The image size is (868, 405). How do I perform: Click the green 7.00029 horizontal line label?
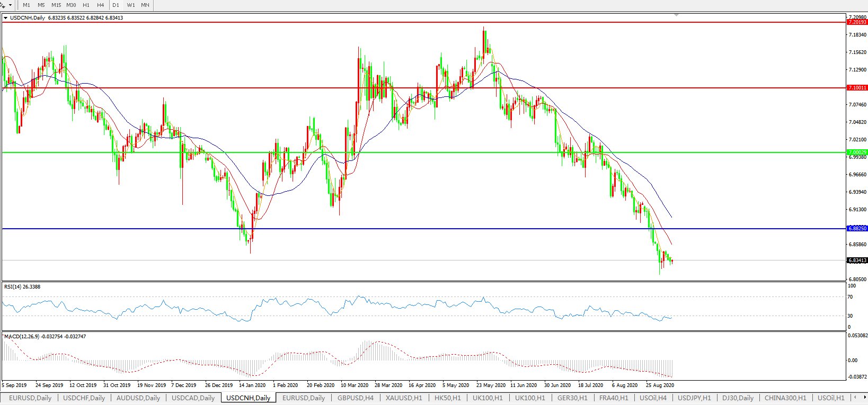click(857, 152)
